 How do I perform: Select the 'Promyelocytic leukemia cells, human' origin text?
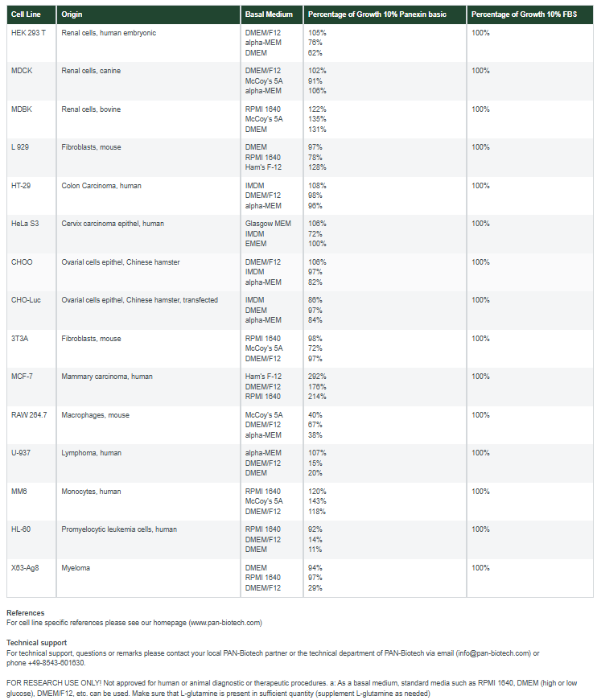click(119, 529)
